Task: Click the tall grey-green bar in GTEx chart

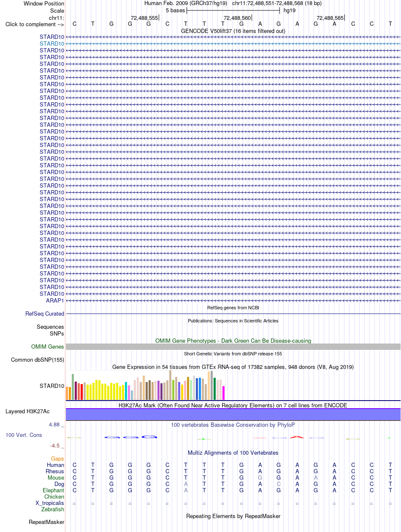Action: click(73, 387)
